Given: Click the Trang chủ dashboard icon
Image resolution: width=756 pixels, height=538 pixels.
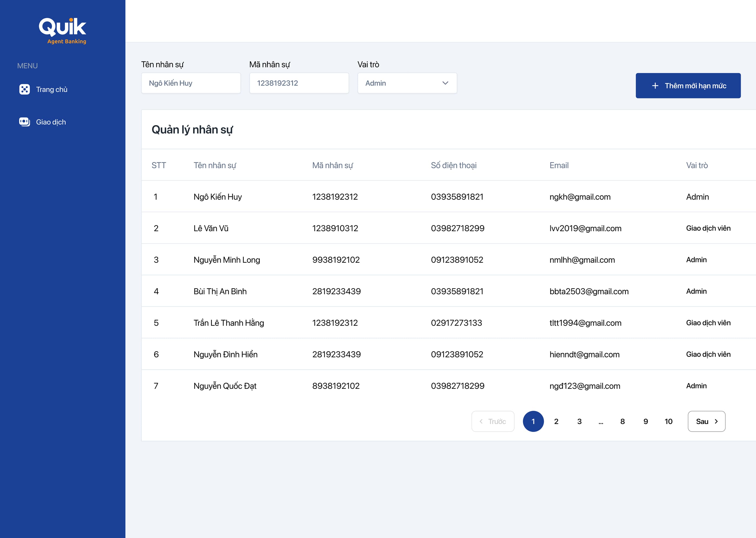Looking at the screenshot, I should (25, 90).
